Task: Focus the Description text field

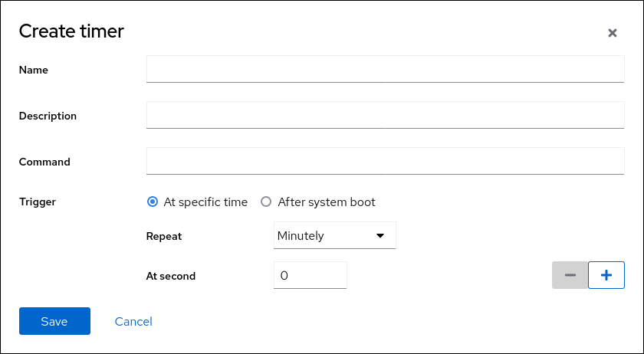Action: pyautogui.click(x=385, y=115)
